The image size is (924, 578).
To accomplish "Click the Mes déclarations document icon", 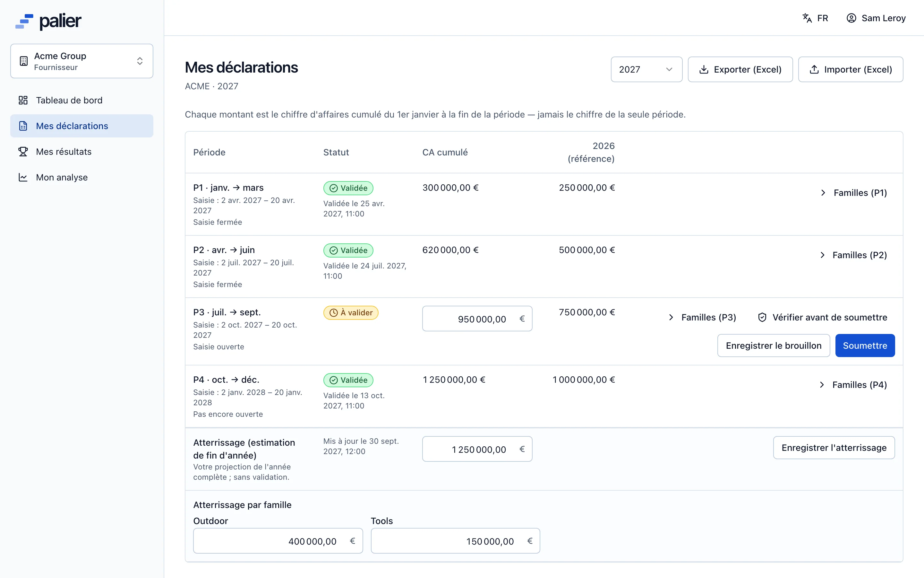I will pyautogui.click(x=23, y=126).
